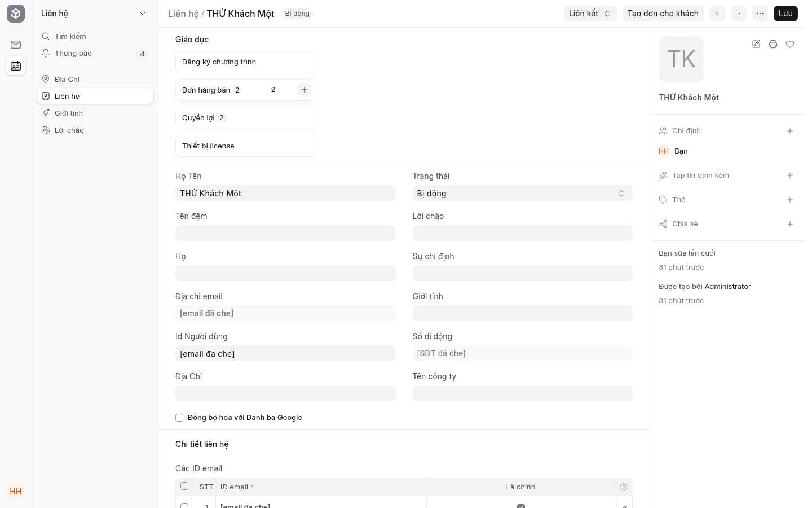Screen dimensions: 812x508
Task: Select all rows in Các ID email table
Action: pyautogui.click(x=184, y=486)
